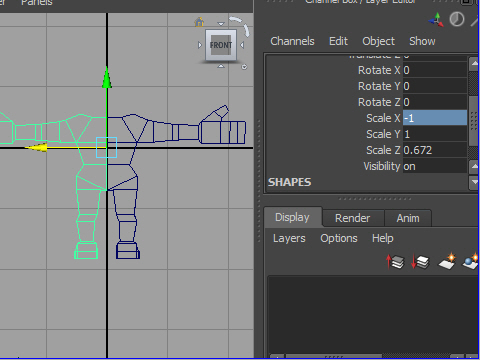Click ViewCube left triangle arrow
This screenshot has height=360, width=480.
coord(200,45)
